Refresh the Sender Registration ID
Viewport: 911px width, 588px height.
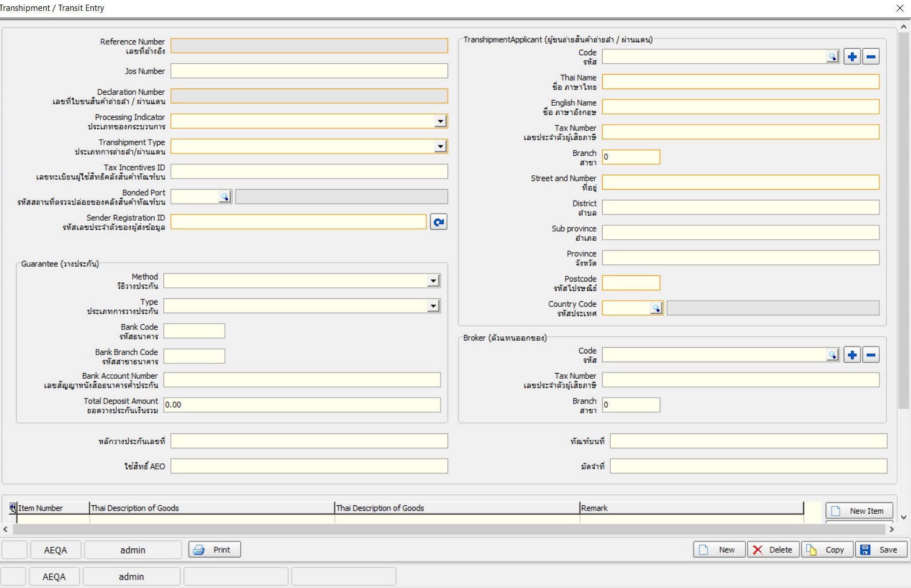[439, 222]
